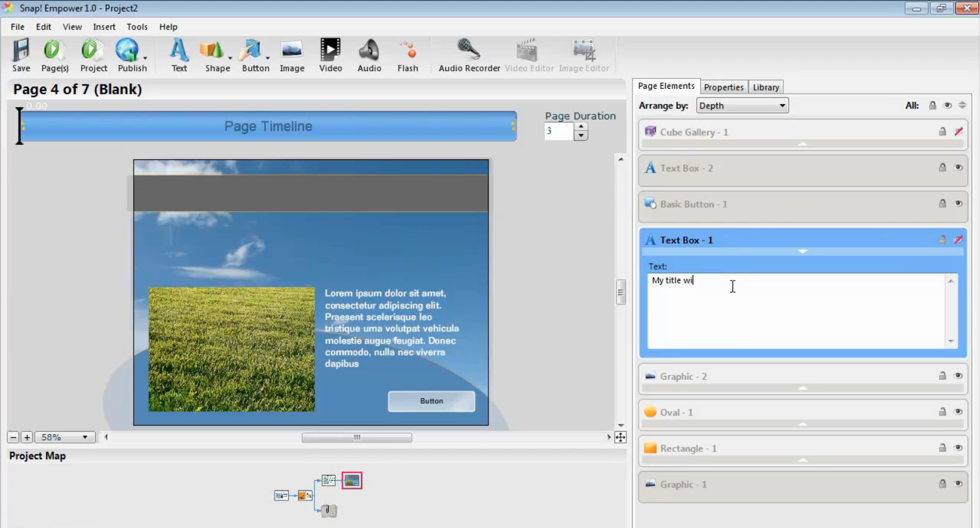Viewport: 980px width, 528px height.
Task: Toggle visibility for all elements
Action: (x=948, y=105)
